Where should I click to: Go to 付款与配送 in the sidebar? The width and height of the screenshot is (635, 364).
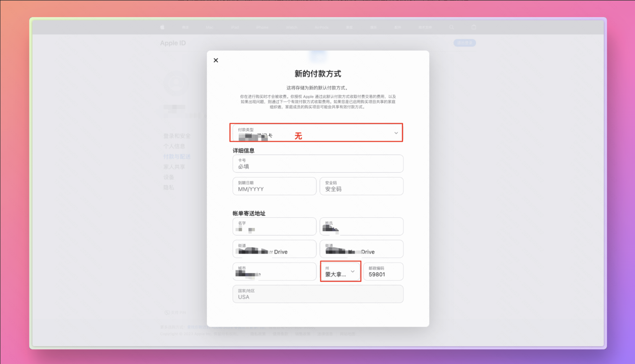177,157
